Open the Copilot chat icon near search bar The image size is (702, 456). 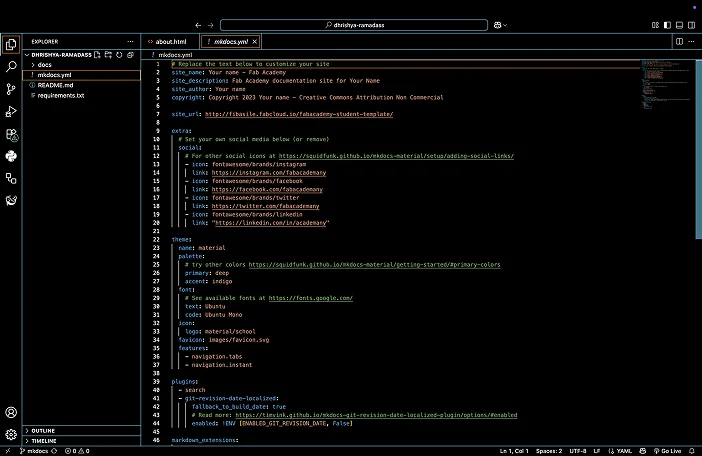497,26
